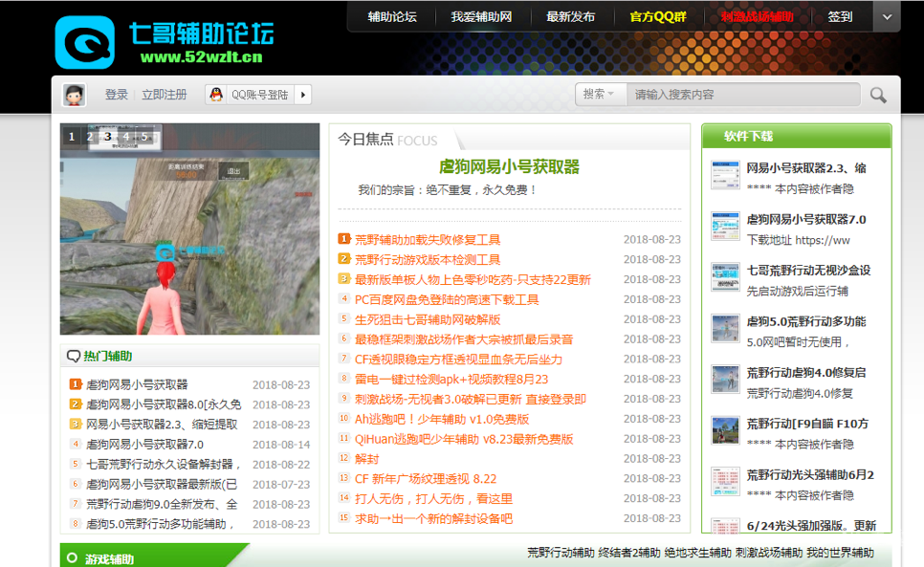Open 终结者2辅助 category link

(628, 553)
